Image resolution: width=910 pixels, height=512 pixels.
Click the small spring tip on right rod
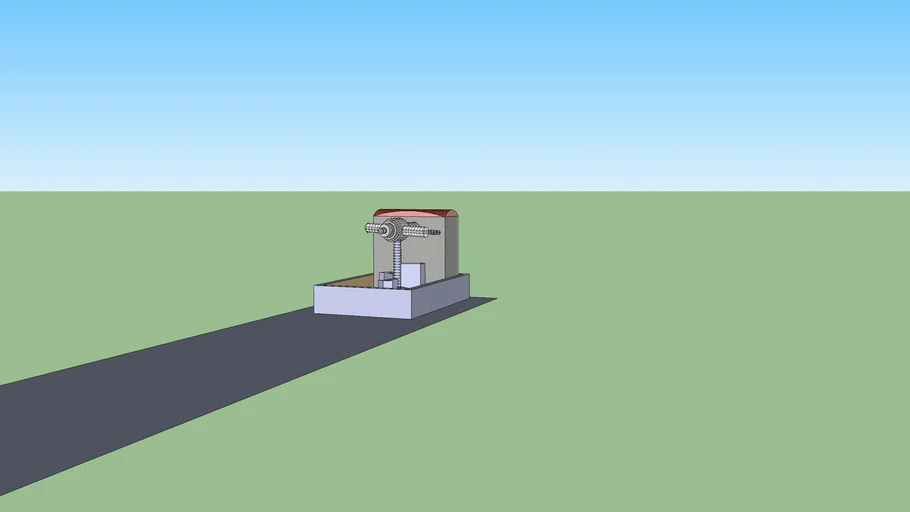click(x=435, y=232)
